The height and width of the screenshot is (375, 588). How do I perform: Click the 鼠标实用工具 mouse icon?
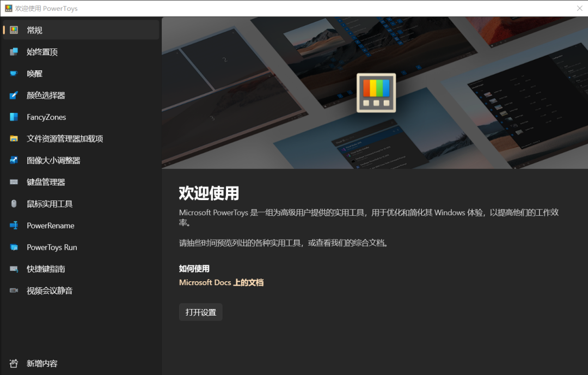pyautogui.click(x=14, y=204)
